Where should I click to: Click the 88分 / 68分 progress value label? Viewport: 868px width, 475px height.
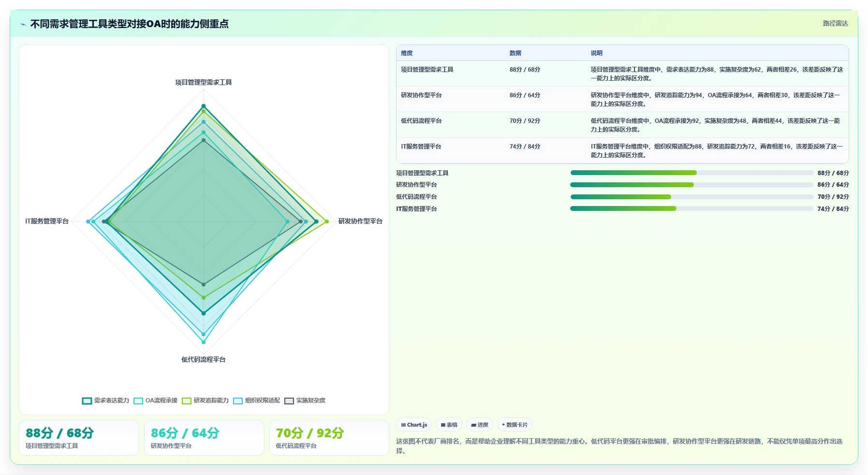click(833, 173)
